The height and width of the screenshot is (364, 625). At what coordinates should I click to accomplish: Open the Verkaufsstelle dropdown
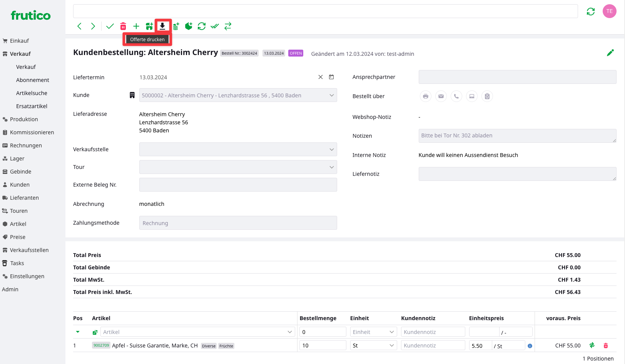(238, 149)
